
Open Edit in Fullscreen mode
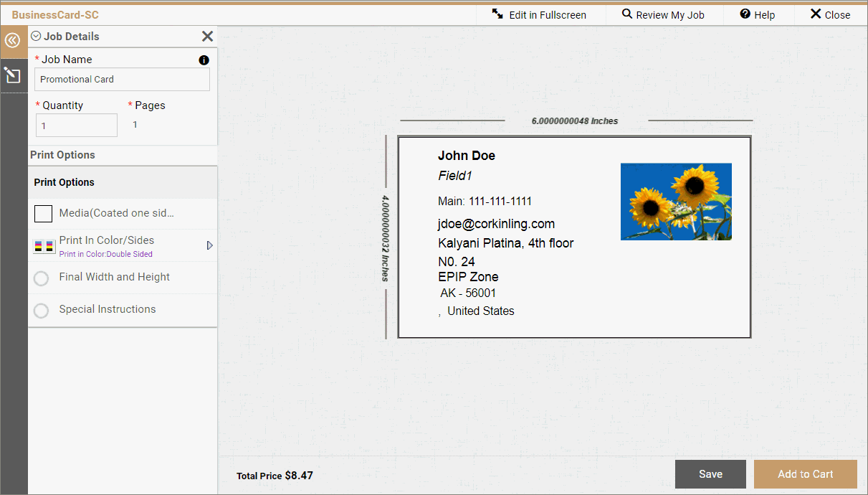tap(539, 15)
